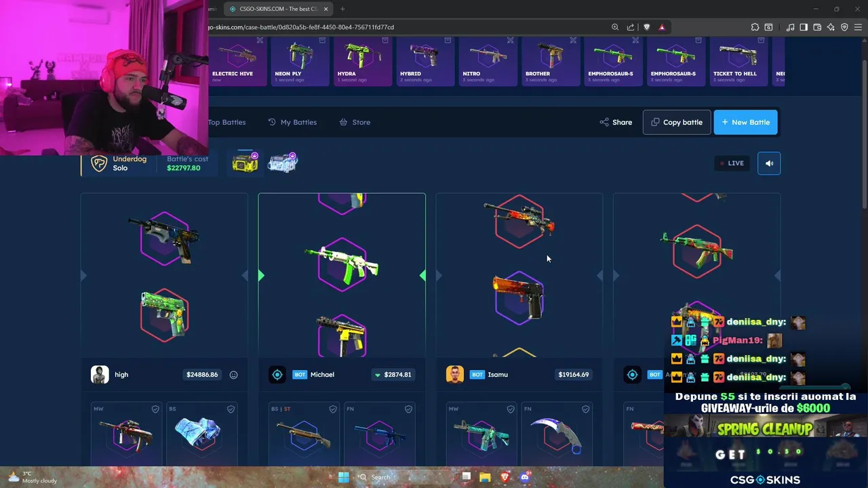Open the TICKET TO HELL live drop card
The image size is (868, 488).
[738, 62]
